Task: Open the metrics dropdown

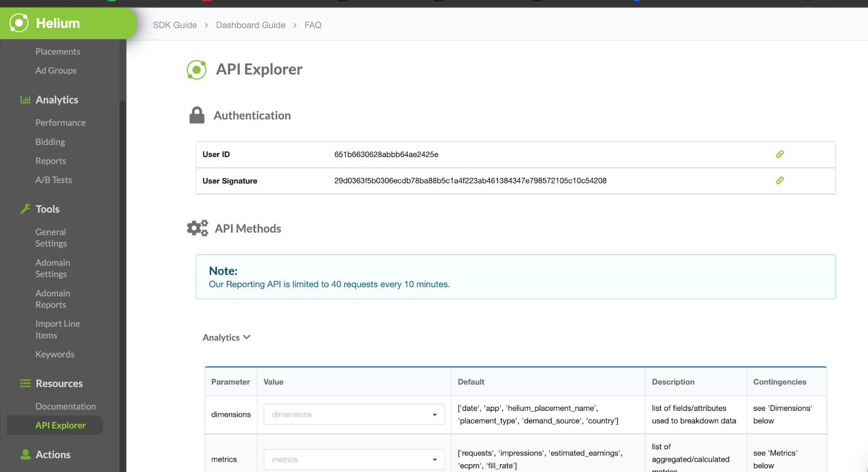Action: 354,460
